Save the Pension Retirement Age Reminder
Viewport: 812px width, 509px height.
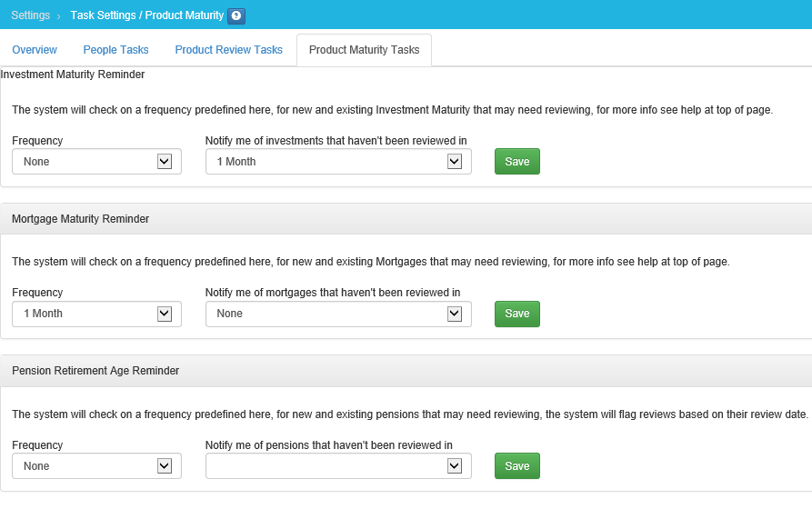click(x=516, y=466)
